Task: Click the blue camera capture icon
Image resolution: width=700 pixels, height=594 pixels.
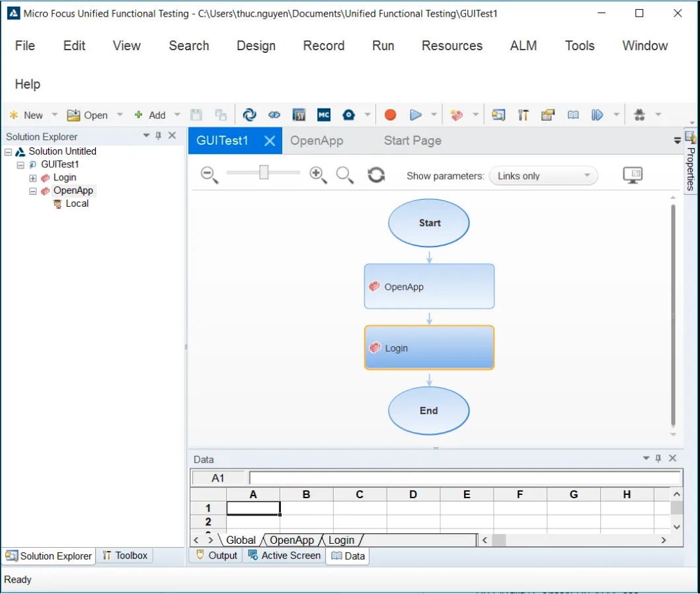Action: coord(348,115)
